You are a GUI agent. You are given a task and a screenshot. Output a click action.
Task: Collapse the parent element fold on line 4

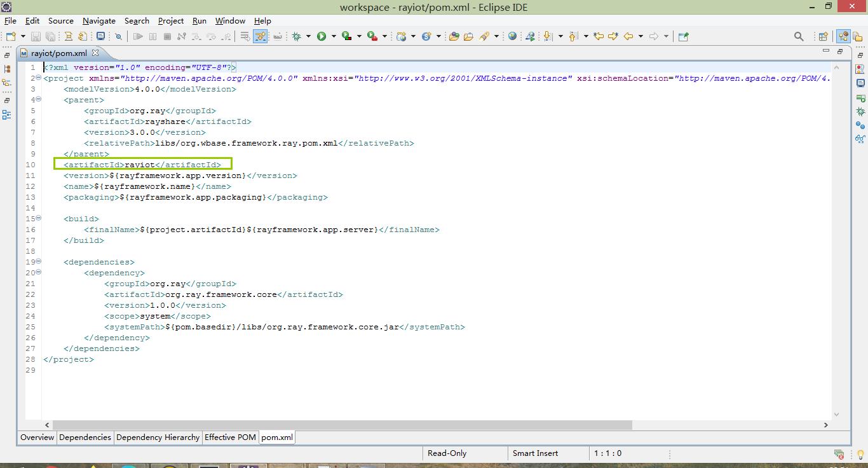(x=38, y=99)
